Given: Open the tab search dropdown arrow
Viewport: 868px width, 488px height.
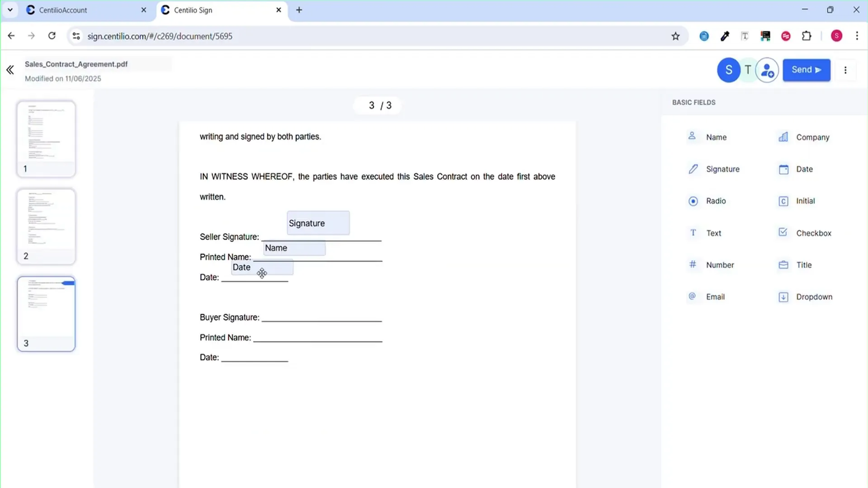Looking at the screenshot, I should (x=10, y=10).
